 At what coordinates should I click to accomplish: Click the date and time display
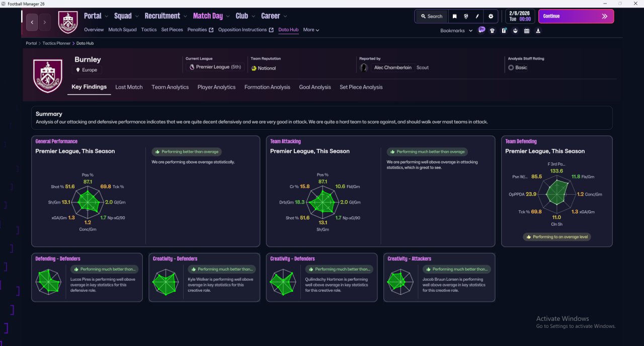coord(520,16)
